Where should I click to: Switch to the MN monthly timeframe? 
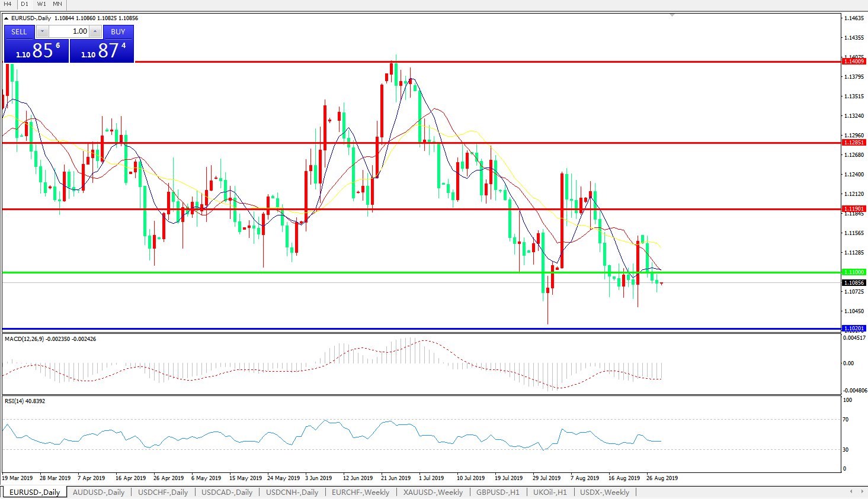click(x=57, y=4)
